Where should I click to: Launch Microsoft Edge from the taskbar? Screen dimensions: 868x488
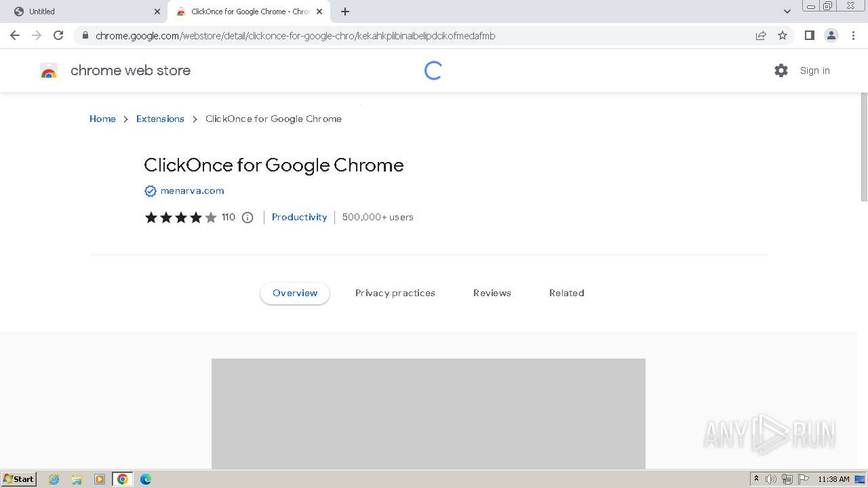pos(146,479)
